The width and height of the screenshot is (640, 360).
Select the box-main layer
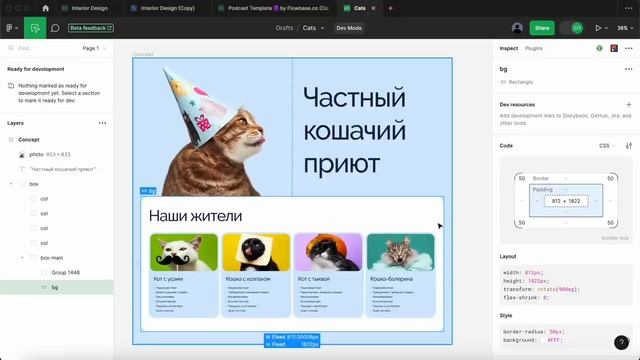tap(51, 258)
